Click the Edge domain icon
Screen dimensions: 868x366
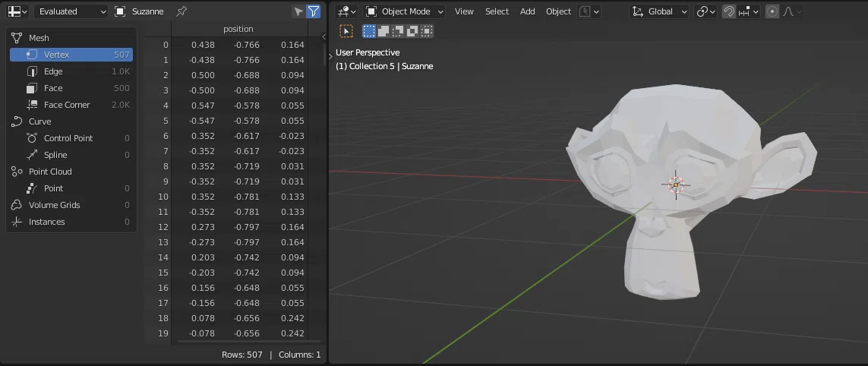point(33,71)
